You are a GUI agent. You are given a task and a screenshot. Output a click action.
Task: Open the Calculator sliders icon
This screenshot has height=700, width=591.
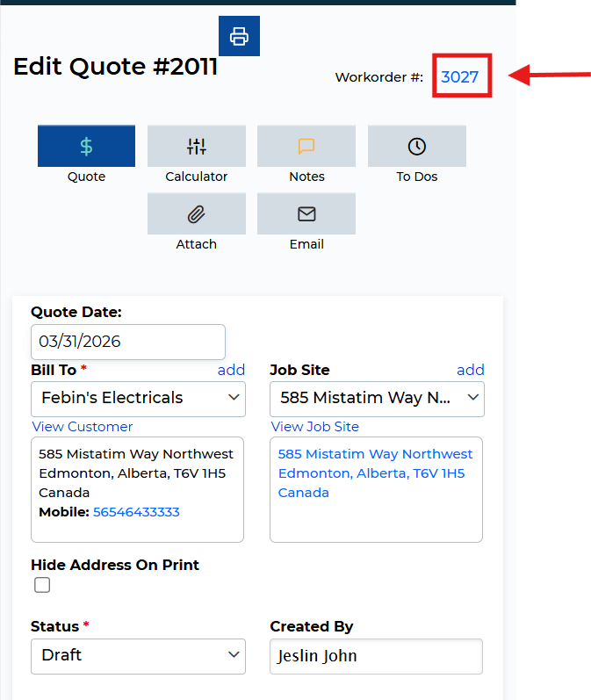197,146
